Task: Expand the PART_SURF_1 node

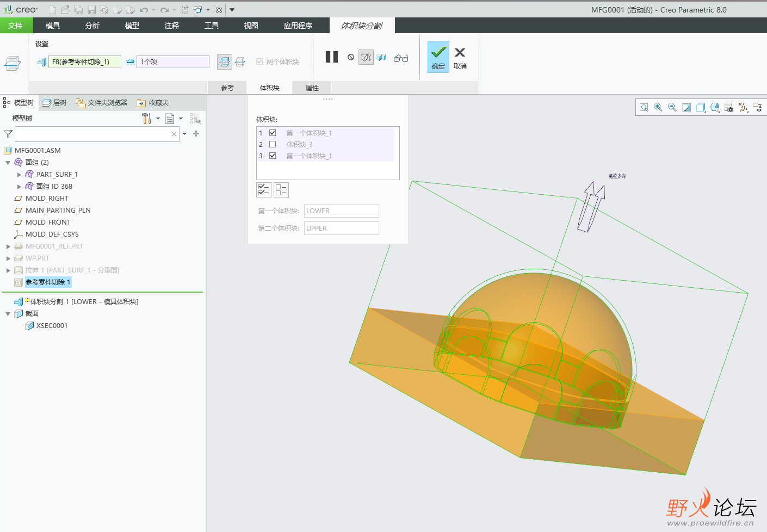Action: pos(19,175)
